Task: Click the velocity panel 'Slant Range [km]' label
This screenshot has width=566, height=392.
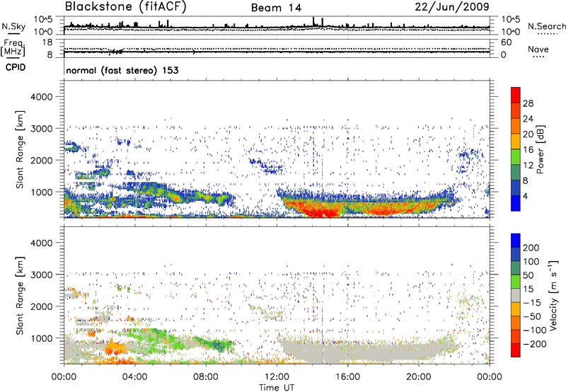Action: tap(20, 296)
